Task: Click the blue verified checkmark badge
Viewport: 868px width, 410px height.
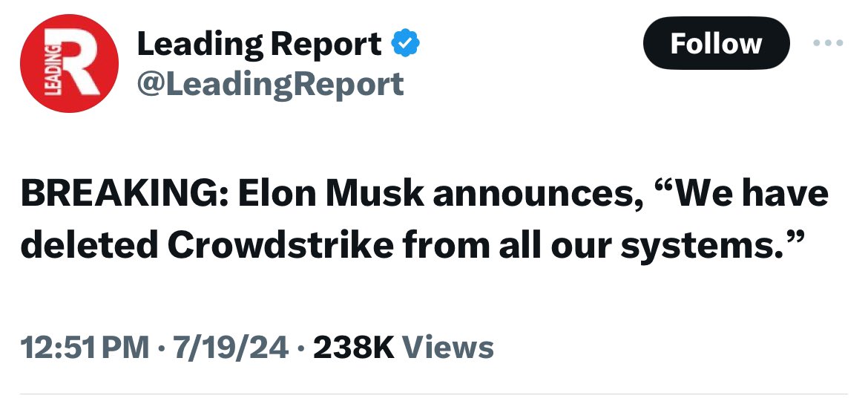Action: (405, 45)
